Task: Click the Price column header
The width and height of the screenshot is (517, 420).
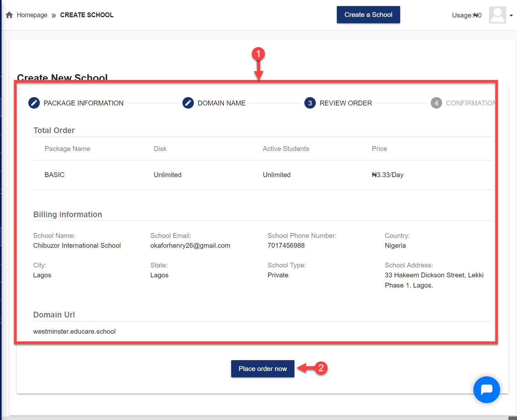Action: pyautogui.click(x=379, y=149)
